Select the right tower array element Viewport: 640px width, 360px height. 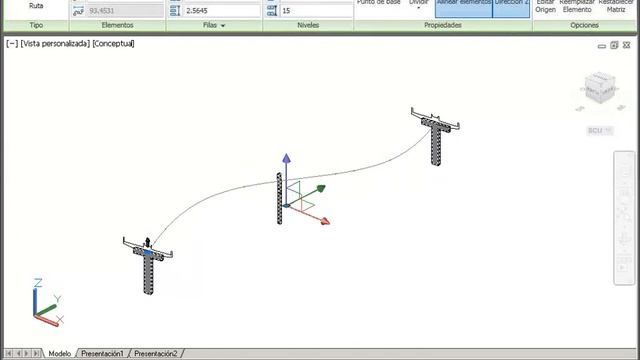pos(436,137)
